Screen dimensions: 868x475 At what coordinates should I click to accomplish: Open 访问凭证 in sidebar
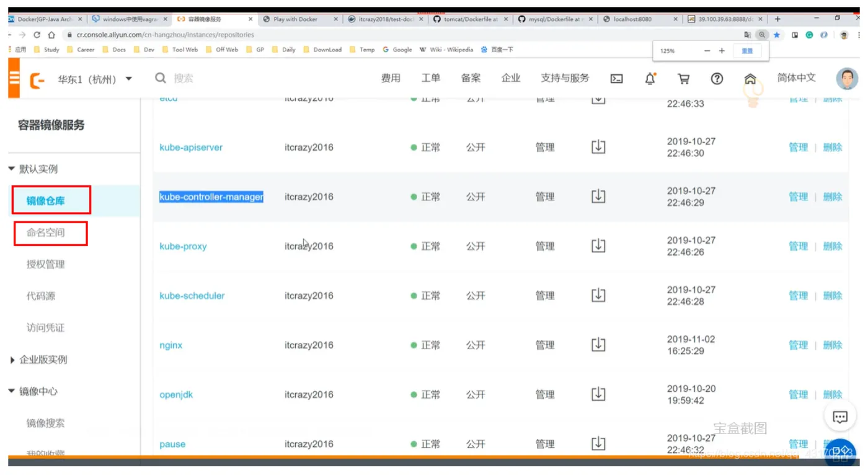click(45, 327)
